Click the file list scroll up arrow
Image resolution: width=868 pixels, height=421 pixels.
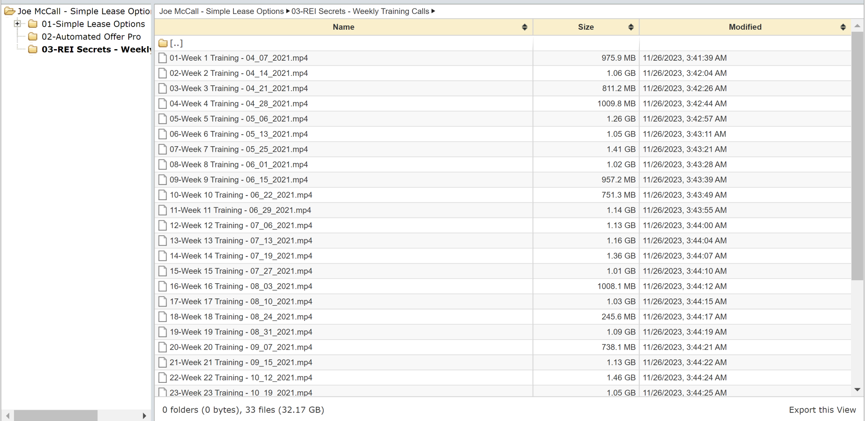coord(857,26)
